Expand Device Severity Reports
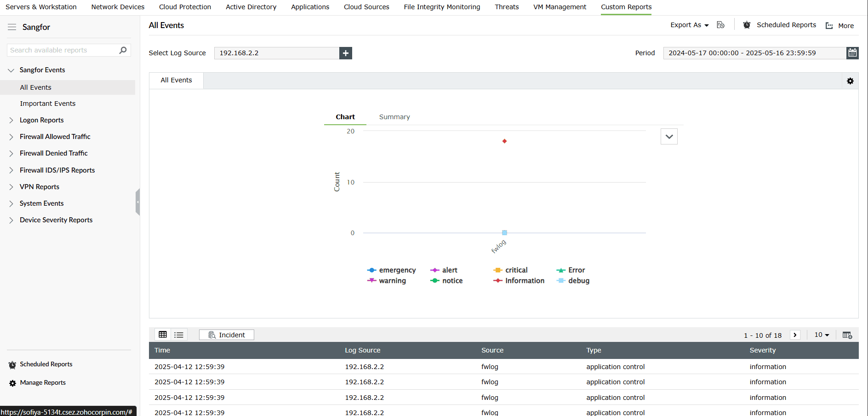Screen dimensions: 868x416 tap(11, 220)
